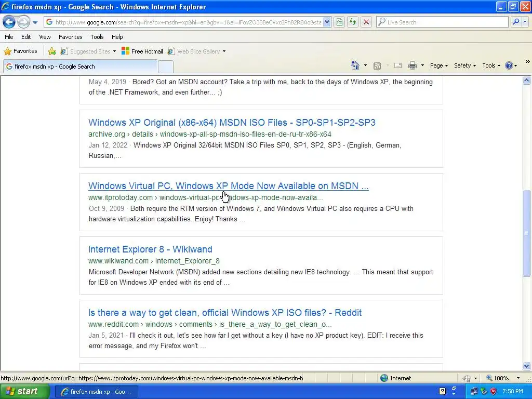Viewport: 532px width, 399px height.
Task: Open the Suggested Sites favorites item
Action: pos(88,51)
